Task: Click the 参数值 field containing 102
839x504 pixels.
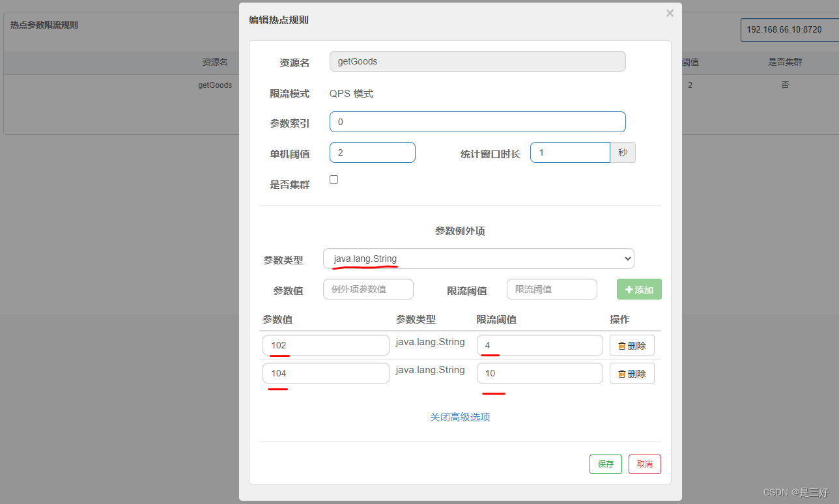Action: pos(326,345)
